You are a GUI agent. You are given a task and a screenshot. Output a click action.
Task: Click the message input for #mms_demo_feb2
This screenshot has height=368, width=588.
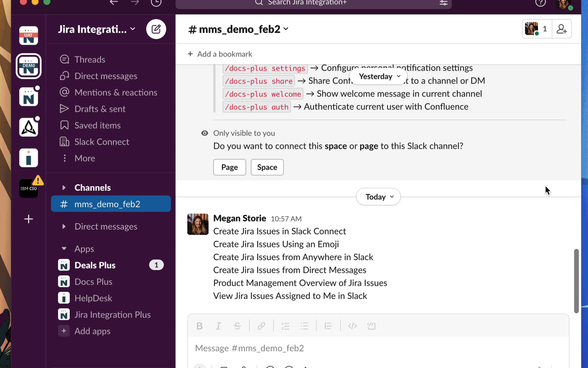tap(378, 348)
